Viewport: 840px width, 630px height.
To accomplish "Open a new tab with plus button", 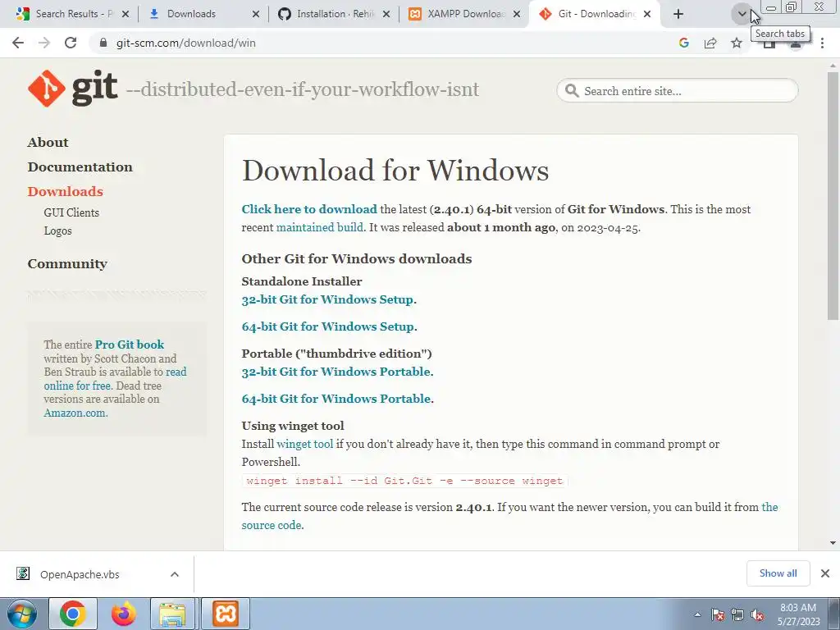I will coord(678,14).
